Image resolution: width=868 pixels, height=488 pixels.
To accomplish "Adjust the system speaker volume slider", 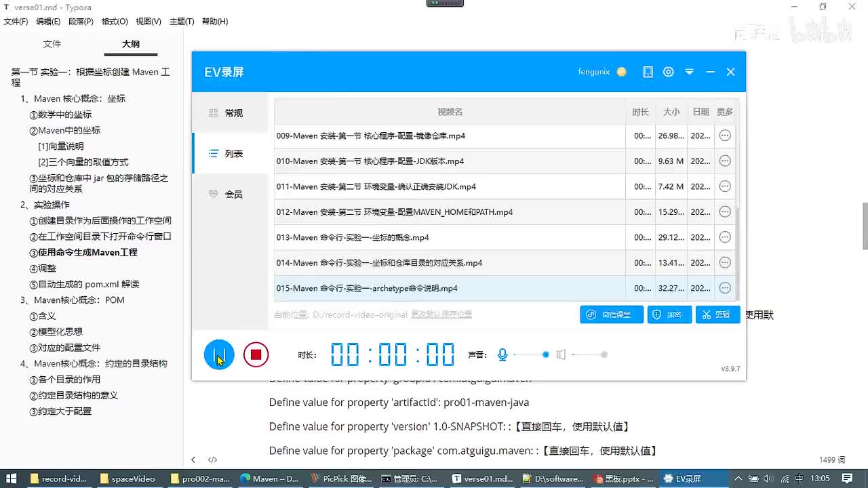I will (x=590, y=354).
